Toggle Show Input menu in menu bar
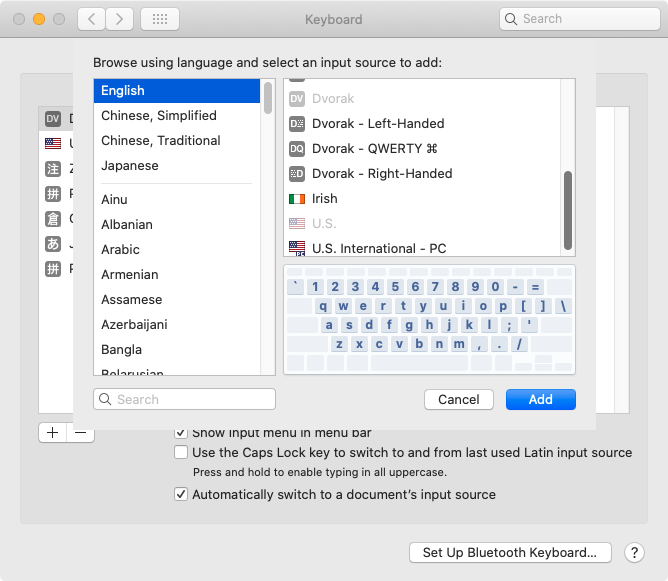This screenshot has height=581, width=668. 181,432
